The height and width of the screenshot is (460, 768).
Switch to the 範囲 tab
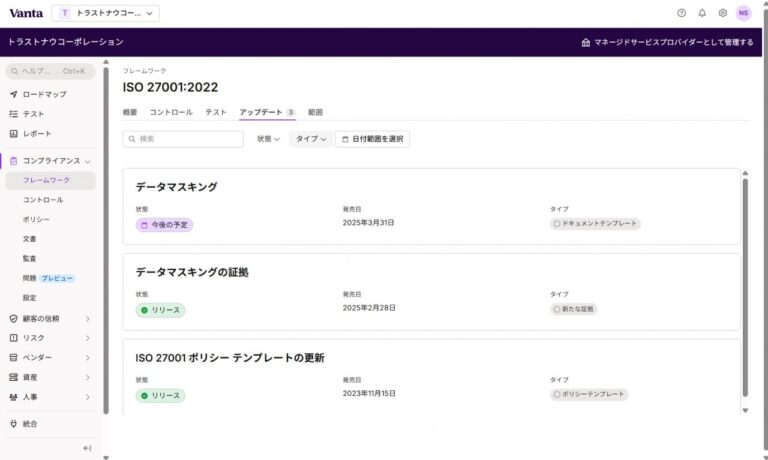tap(315, 112)
